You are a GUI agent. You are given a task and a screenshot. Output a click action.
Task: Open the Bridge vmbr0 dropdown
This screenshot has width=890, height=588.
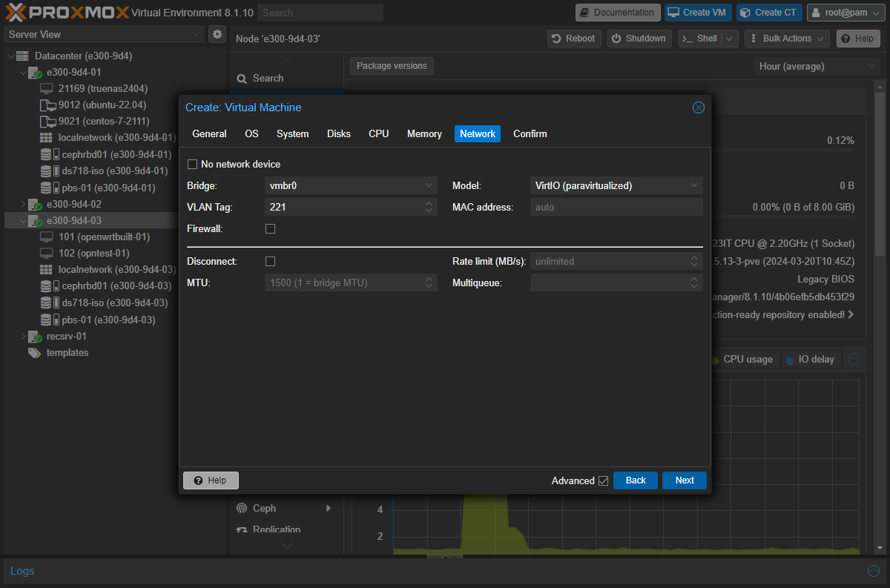(429, 185)
